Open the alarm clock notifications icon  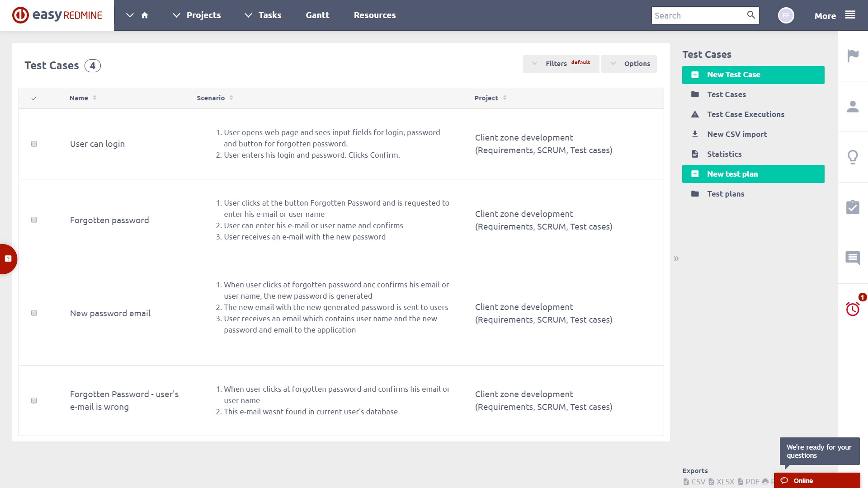tap(853, 309)
